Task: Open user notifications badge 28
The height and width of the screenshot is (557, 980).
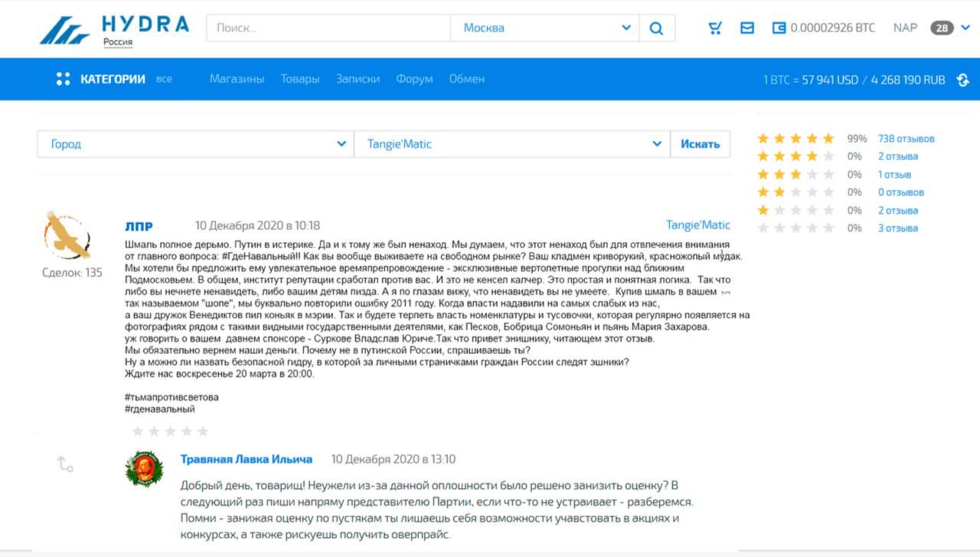Action: pyautogui.click(x=942, y=28)
